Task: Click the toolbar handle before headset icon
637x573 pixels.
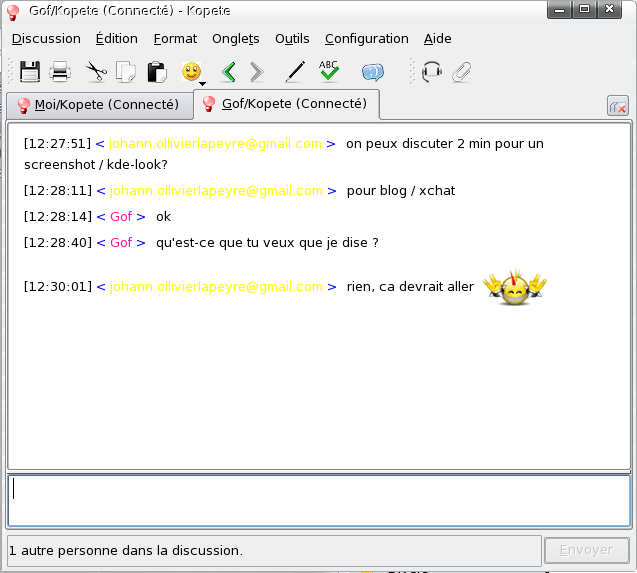Action: point(412,72)
